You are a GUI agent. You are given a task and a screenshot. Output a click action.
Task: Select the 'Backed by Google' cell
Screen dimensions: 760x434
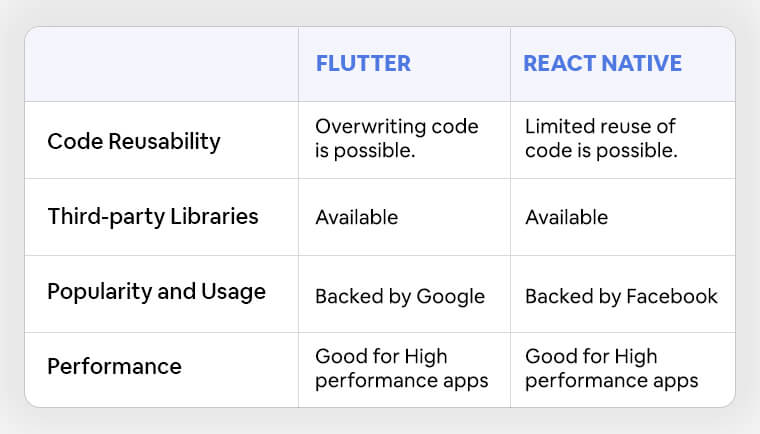[400, 296]
